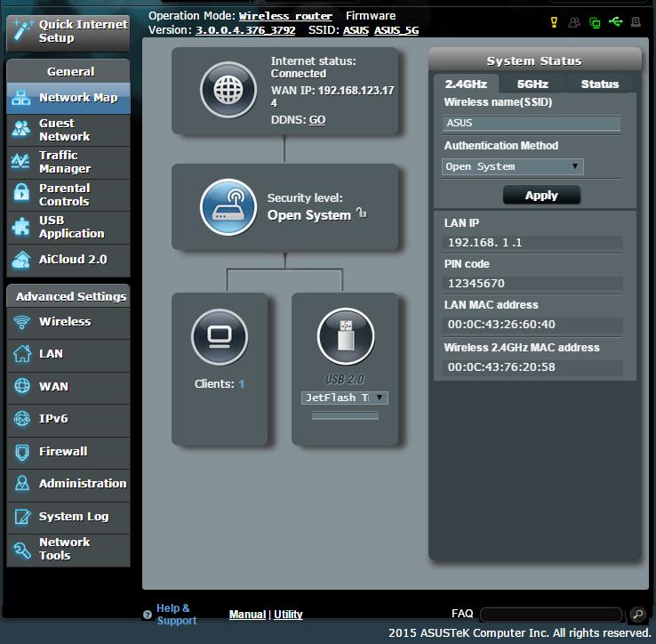Click the PIN code 12345670

476,284
